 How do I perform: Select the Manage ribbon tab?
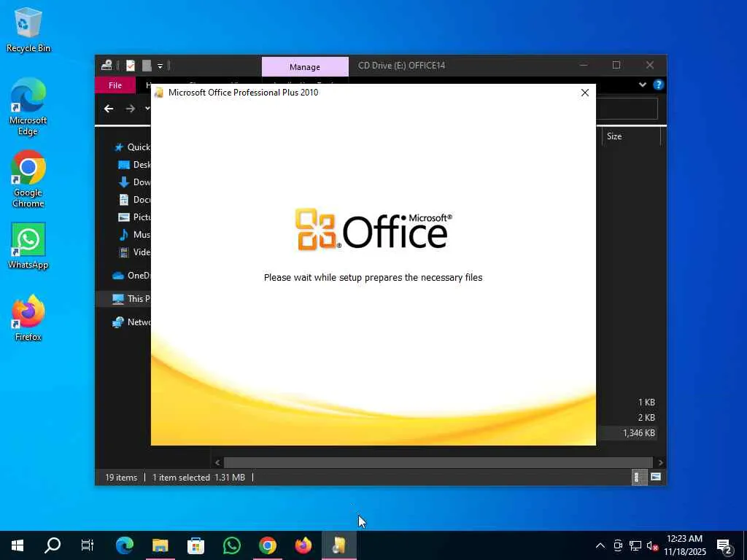click(x=305, y=67)
